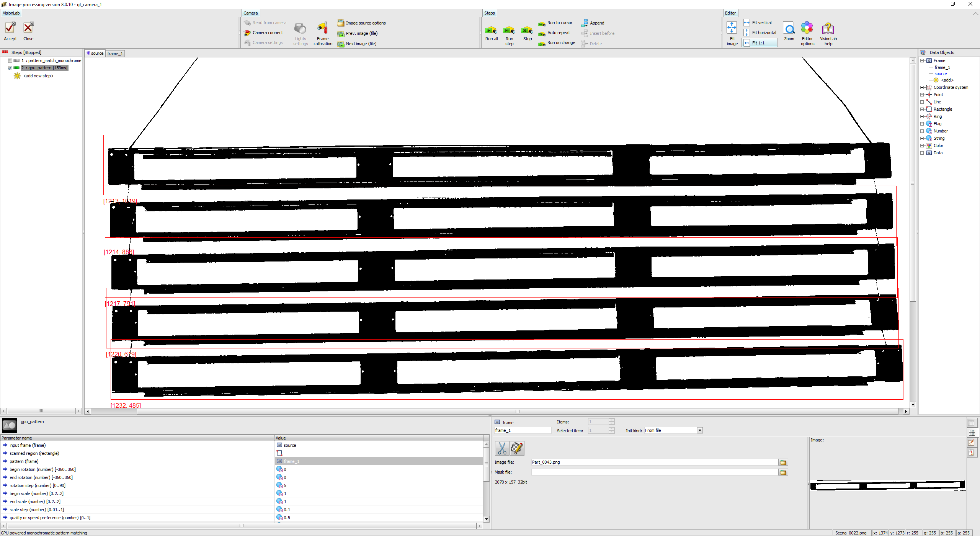Uncheck the gpu_pattern step checkbox
Image resolution: width=980 pixels, height=536 pixels.
[x=10, y=68]
